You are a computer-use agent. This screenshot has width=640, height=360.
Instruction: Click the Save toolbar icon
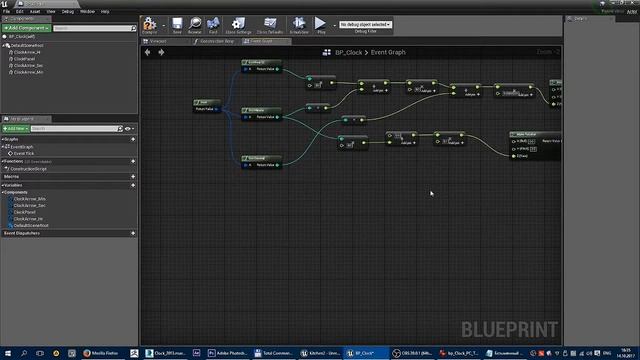point(177,24)
